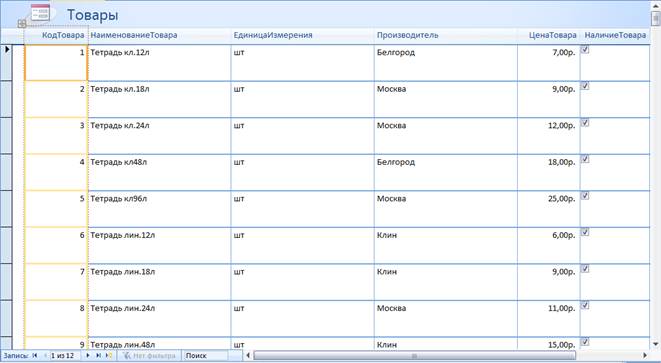The image size is (661, 363).
Task: Select the record selector for Тетрадь кл.24л
Action: click(x=6, y=136)
